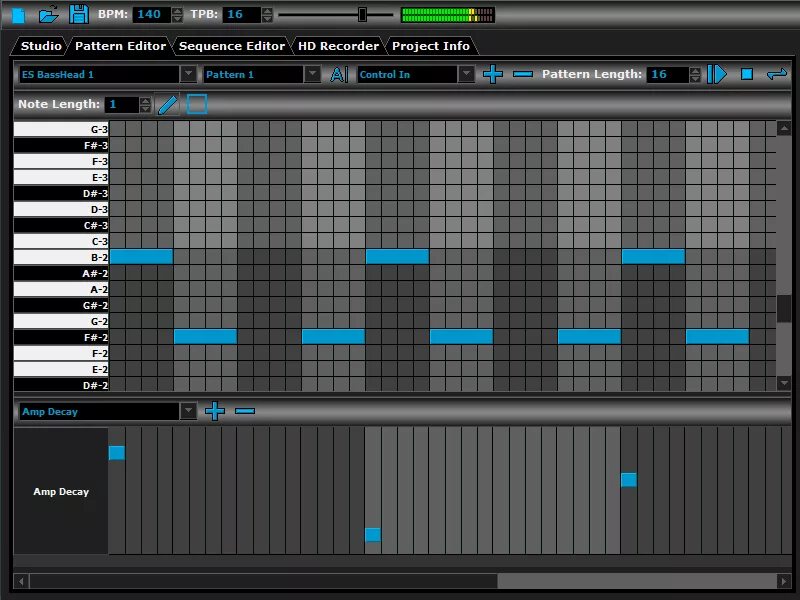The width and height of the screenshot is (800, 600).
Task: Click the first Amp Decay automation point
Action: [117, 453]
